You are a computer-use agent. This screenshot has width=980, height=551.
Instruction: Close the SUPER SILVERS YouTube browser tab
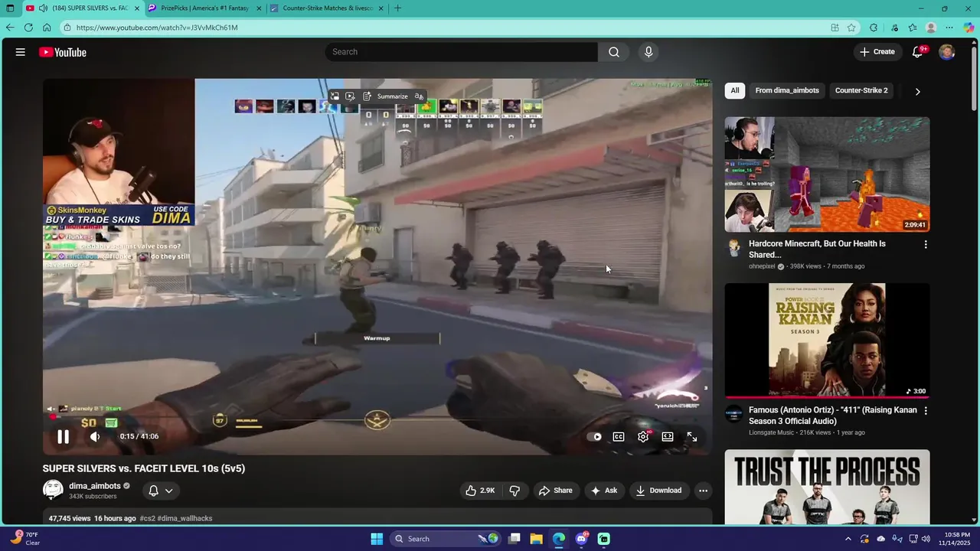pos(137,8)
